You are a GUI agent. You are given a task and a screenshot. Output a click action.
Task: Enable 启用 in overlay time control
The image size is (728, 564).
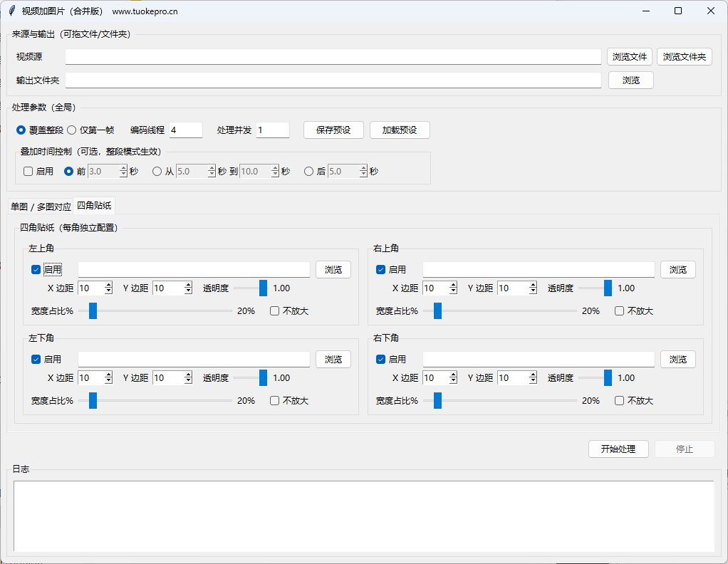[28, 171]
